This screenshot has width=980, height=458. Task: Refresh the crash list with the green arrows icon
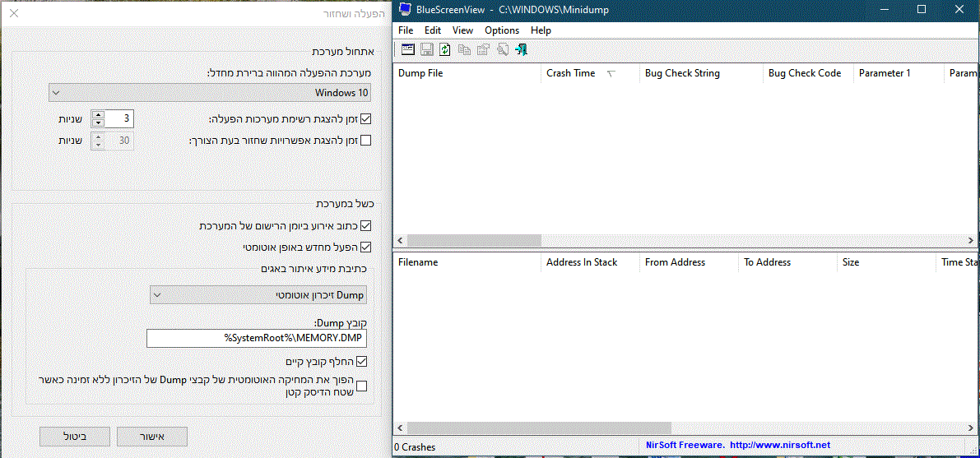click(x=445, y=50)
